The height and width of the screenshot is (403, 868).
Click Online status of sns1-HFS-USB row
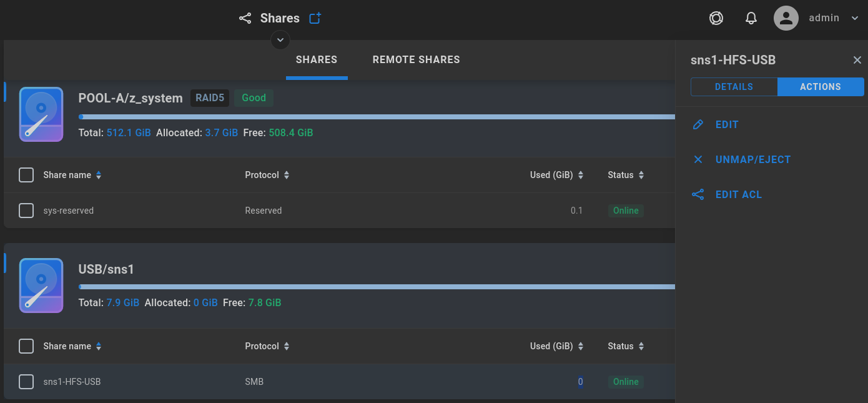[x=626, y=382]
